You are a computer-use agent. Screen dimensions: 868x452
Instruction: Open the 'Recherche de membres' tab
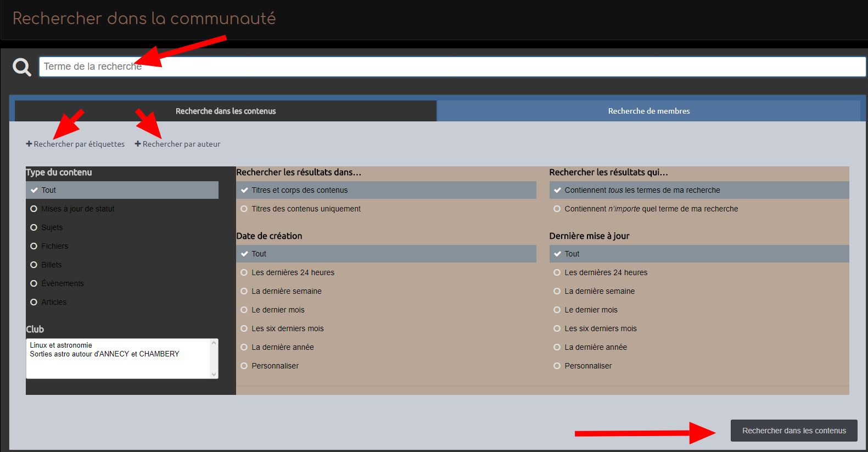point(648,111)
